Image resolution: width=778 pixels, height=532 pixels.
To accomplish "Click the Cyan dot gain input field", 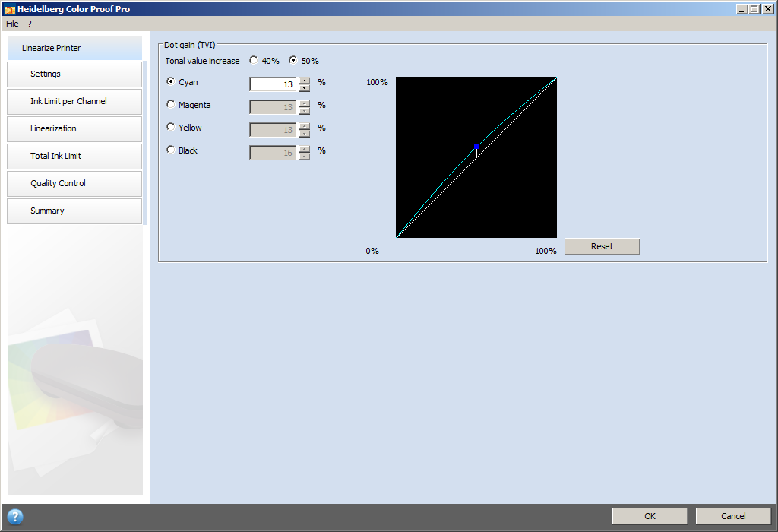I will (x=273, y=84).
